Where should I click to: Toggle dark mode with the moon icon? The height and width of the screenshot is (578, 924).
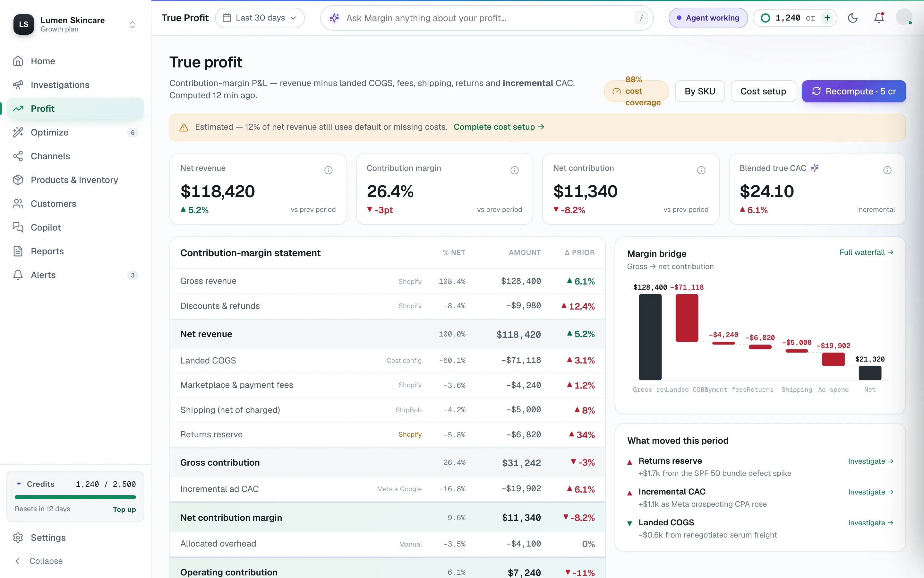pyautogui.click(x=852, y=18)
